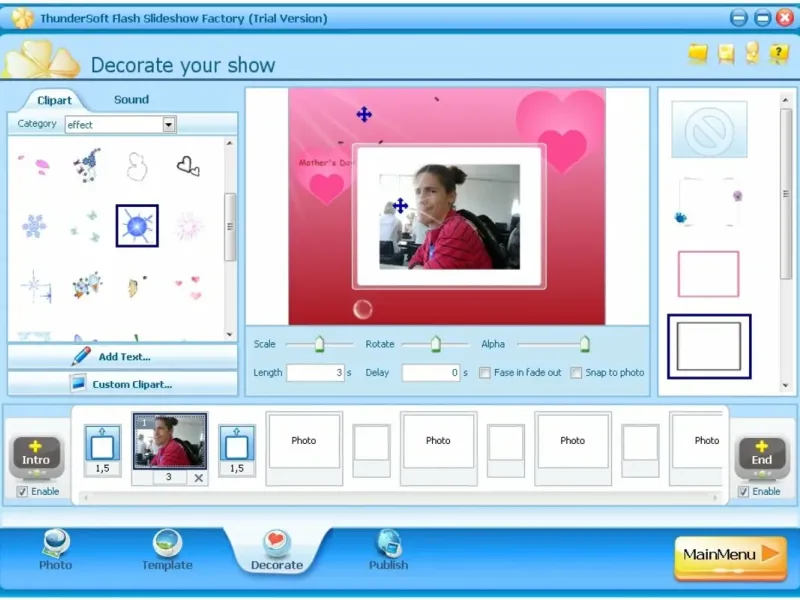The width and height of the screenshot is (800, 600).
Task: Adjust the Rotate slider handle
Action: (x=435, y=344)
